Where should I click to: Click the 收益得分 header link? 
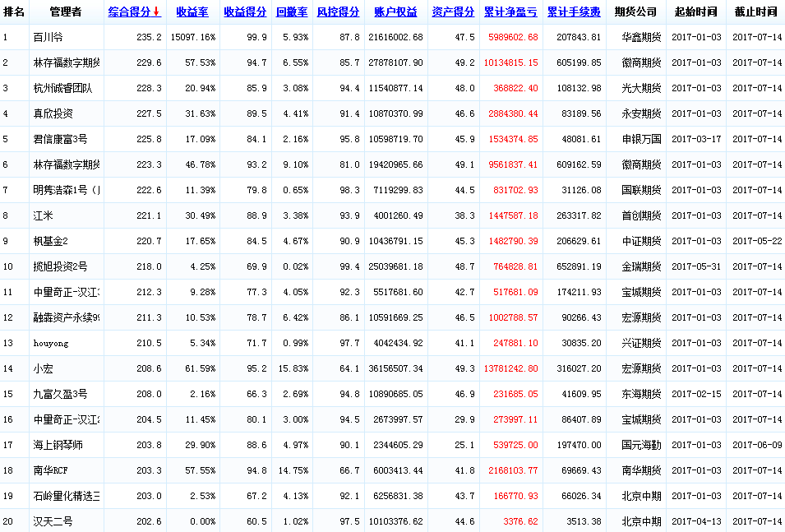(245, 12)
